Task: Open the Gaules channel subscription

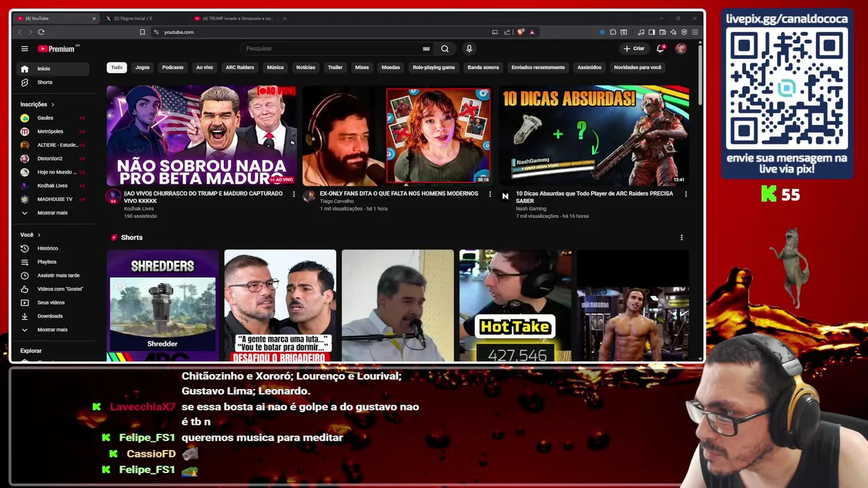Action: point(53,118)
